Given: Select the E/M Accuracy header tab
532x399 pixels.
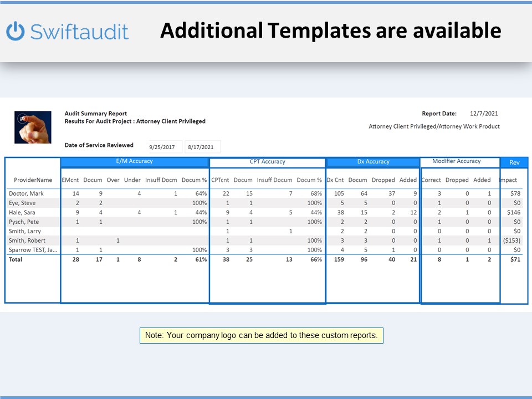Looking at the screenshot, I should click(135, 162).
